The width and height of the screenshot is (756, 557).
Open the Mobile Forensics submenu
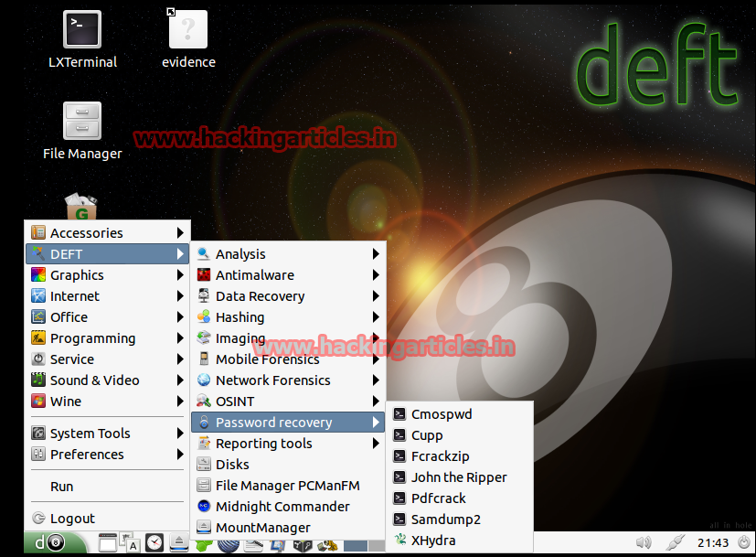click(288, 359)
